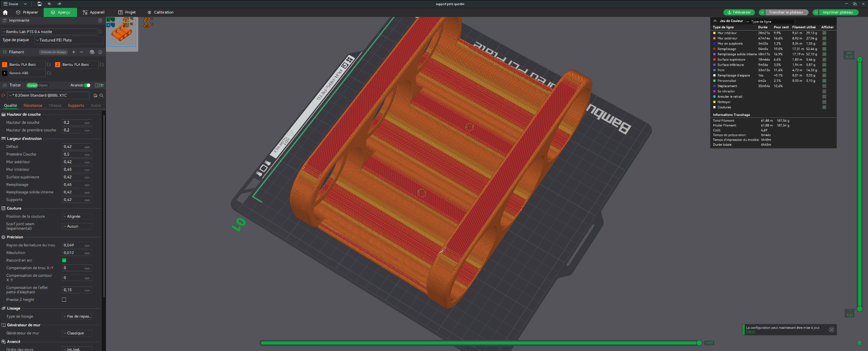
Task: Save the project with the disk icon
Action: [39, 4]
